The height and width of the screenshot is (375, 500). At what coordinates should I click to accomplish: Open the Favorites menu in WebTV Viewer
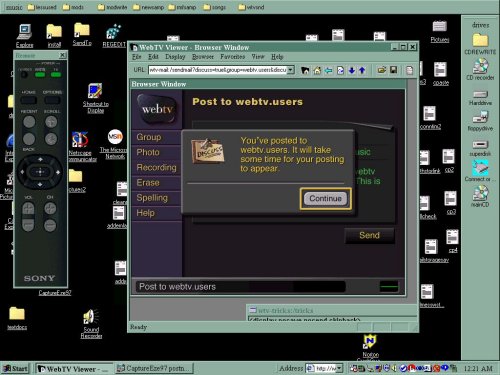coord(232,57)
